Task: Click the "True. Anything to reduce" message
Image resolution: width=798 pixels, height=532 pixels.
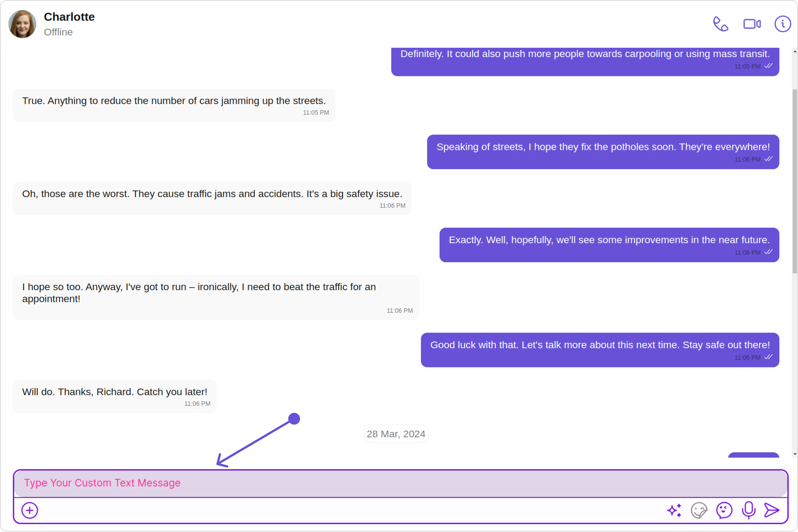Action: tap(174, 105)
